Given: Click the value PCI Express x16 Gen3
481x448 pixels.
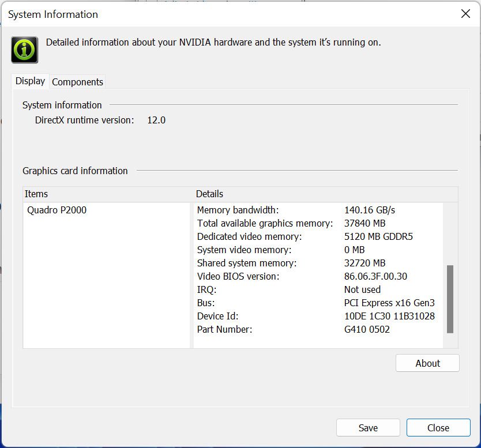Looking at the screenshot, I should [389, 303].
